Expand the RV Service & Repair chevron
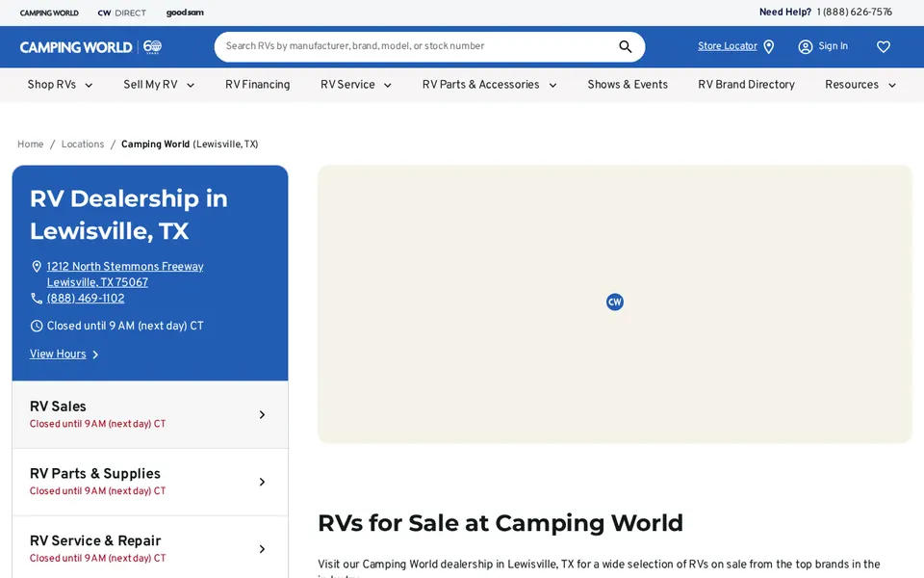 [x=262, y=549]
